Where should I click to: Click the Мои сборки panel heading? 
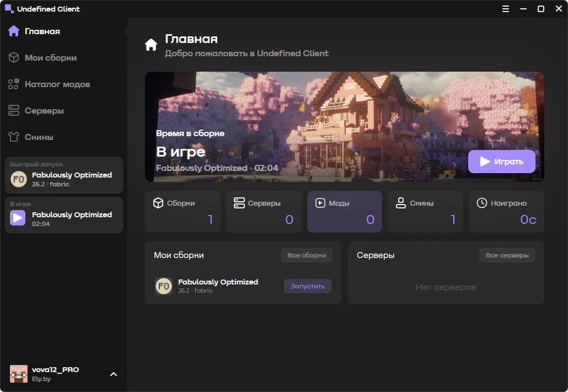(x=179, y=255)
